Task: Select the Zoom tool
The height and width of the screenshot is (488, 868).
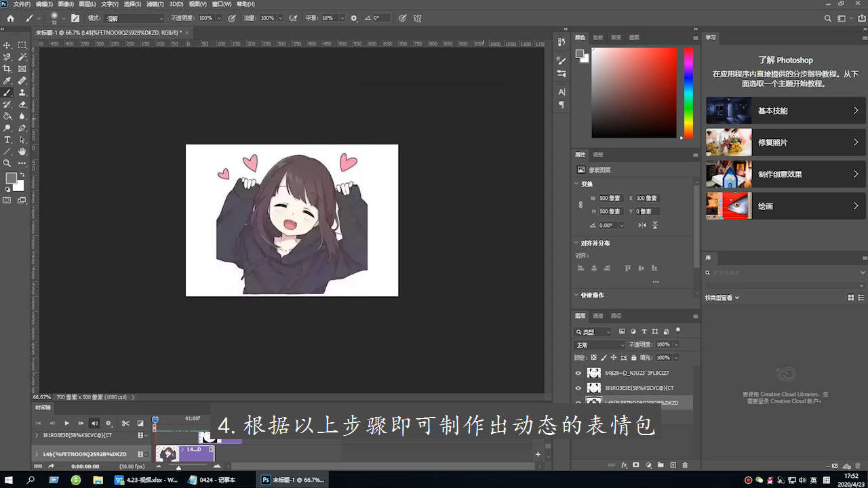Action: click(7, 163)
